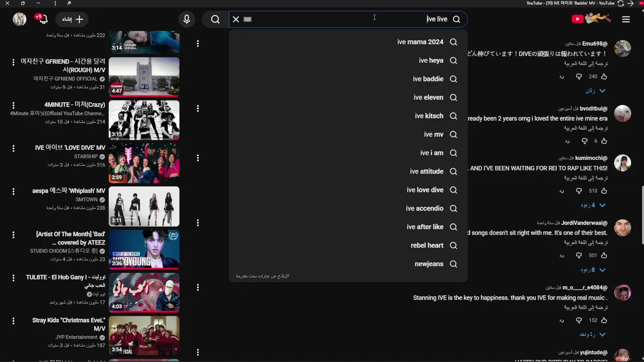644x362 pixels.
Task: Open the YouTube hamburger guide menu
Action: click(626, 19)
